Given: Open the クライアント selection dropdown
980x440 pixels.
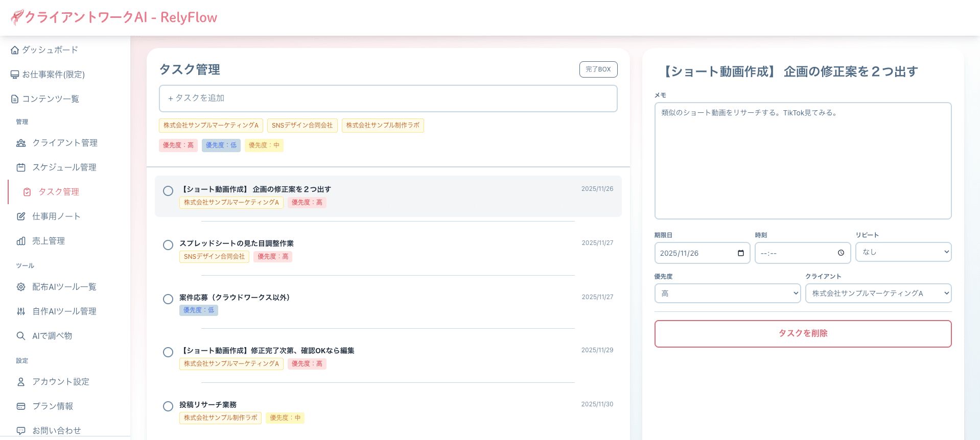Looking at the screenshot, I should (878, 294).
